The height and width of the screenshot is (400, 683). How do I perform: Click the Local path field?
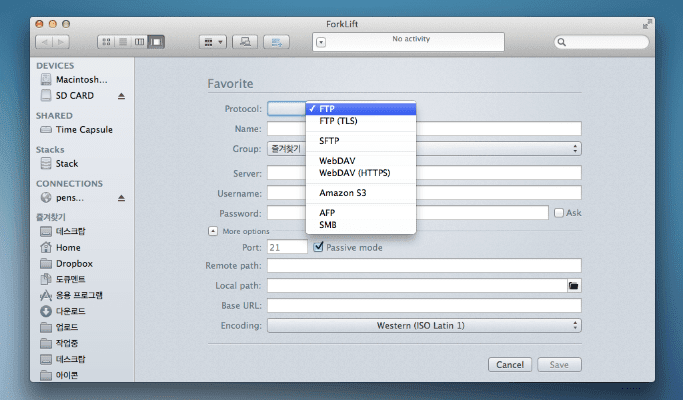(x=417, y=286)
